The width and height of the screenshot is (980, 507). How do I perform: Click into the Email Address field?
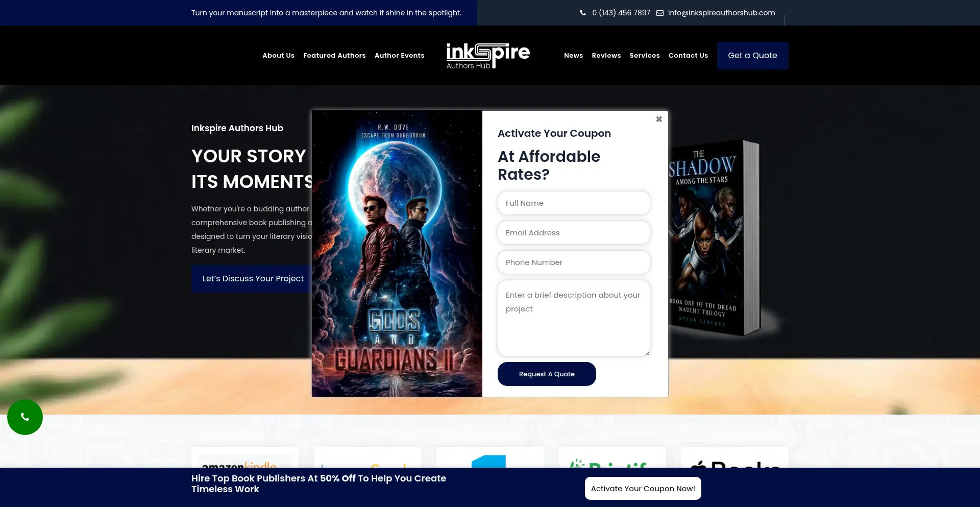pyautogui.click(x=573, y=233)
